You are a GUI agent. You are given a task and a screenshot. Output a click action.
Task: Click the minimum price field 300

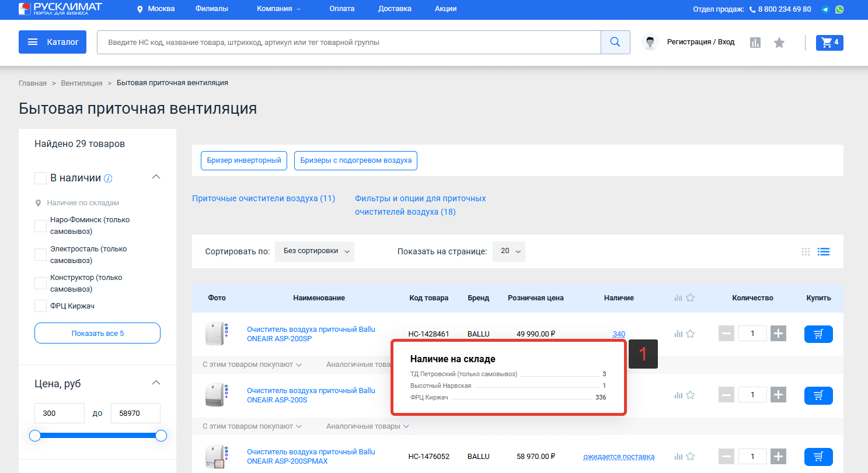60,413
